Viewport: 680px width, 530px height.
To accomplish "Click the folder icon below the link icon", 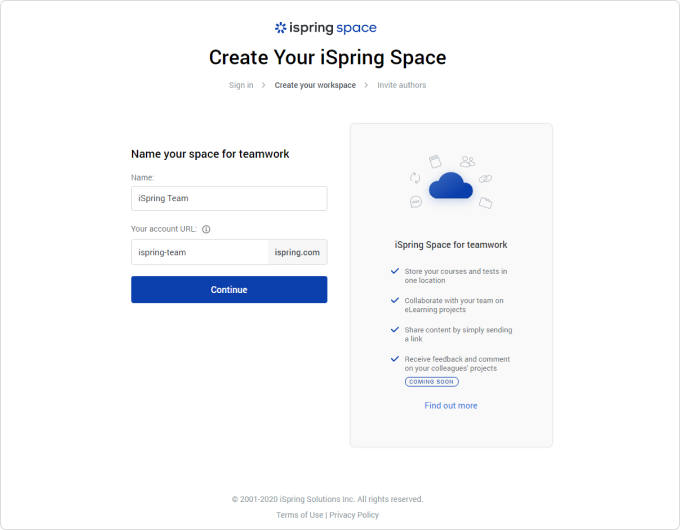I will pyautogui.click(x=485, y=202).
